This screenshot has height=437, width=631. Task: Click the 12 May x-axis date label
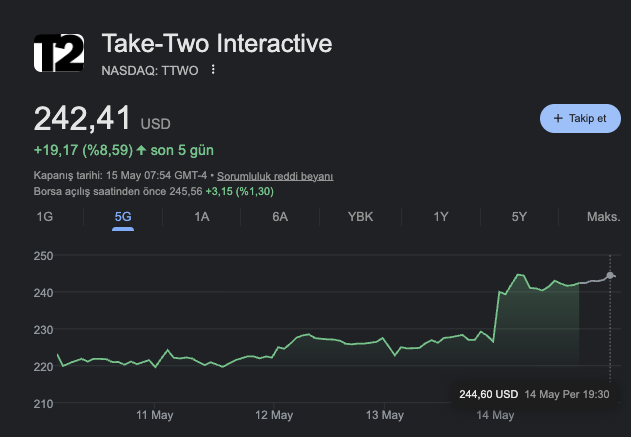coord(274,415)
